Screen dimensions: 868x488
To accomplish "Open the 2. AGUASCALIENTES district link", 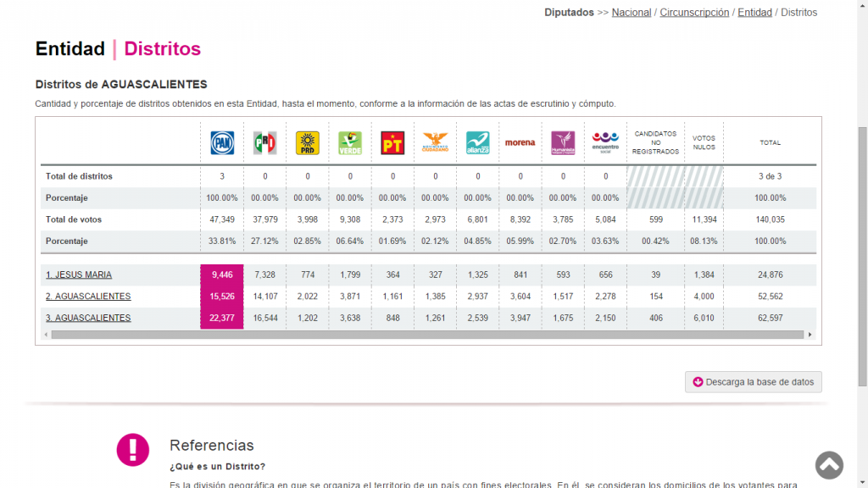I will [88, 297].
